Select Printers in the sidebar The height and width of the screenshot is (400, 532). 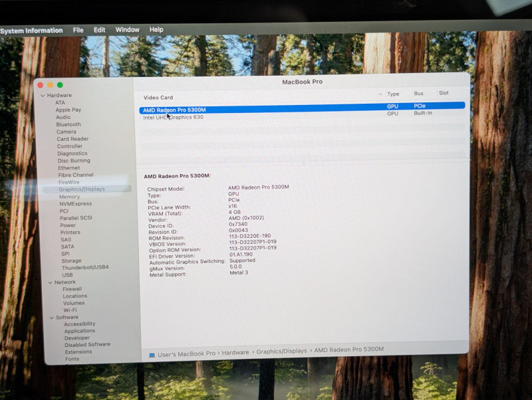70,232
